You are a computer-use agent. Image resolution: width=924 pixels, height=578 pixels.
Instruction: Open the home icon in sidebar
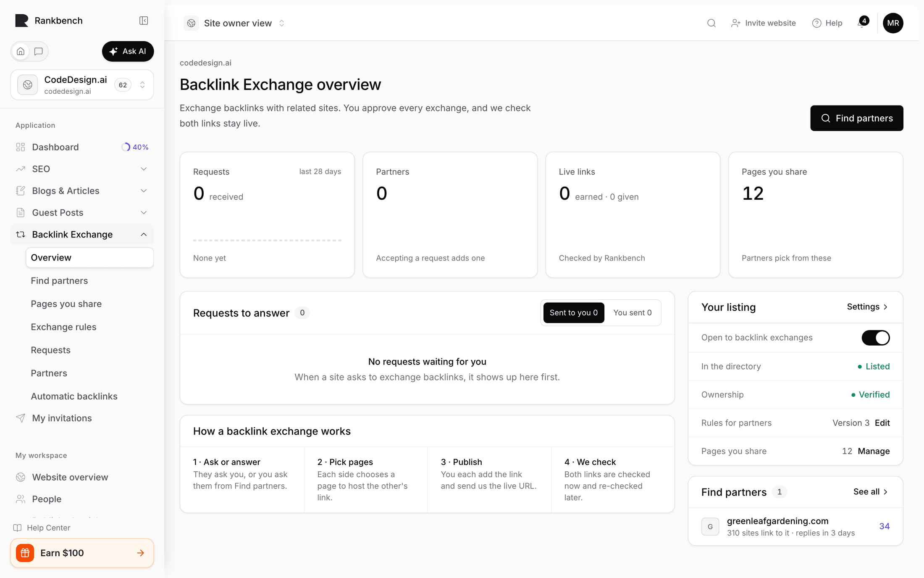tap(21, 51)
